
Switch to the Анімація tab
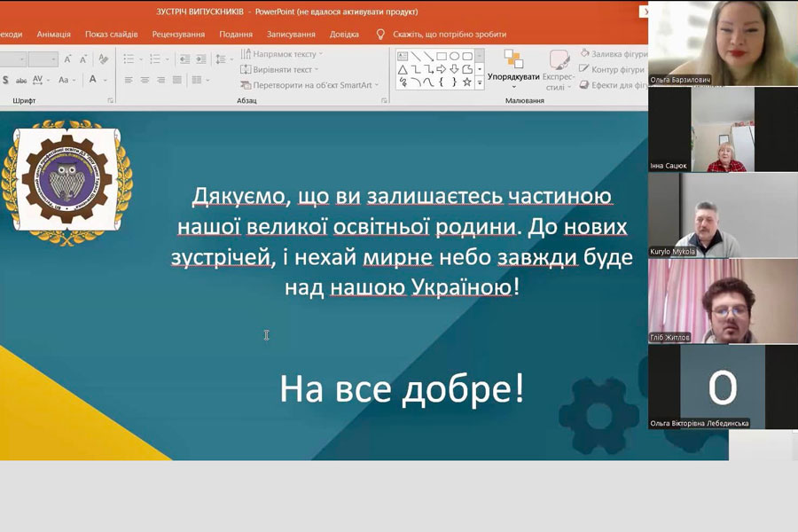(53, 35)
